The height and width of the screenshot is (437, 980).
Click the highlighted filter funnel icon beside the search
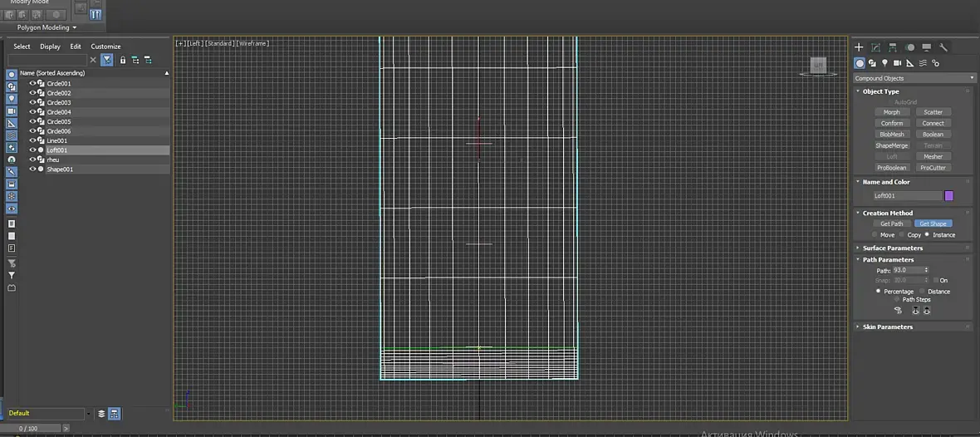[107, 60]
